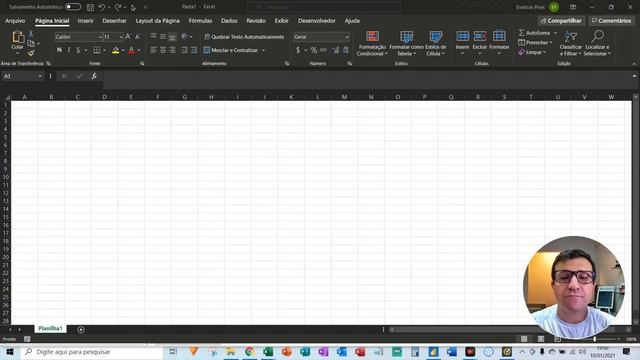Apply percent style
Screen dimensions: 640x360
point(313,50)
